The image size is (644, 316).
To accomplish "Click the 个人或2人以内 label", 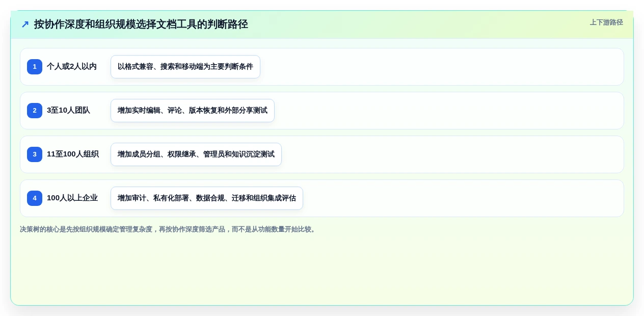I will (72, 67).
